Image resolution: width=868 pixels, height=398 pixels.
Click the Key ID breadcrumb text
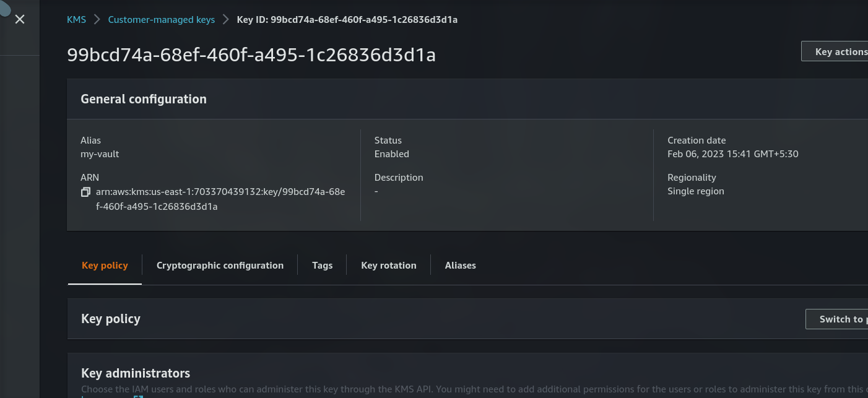[347, 20]
